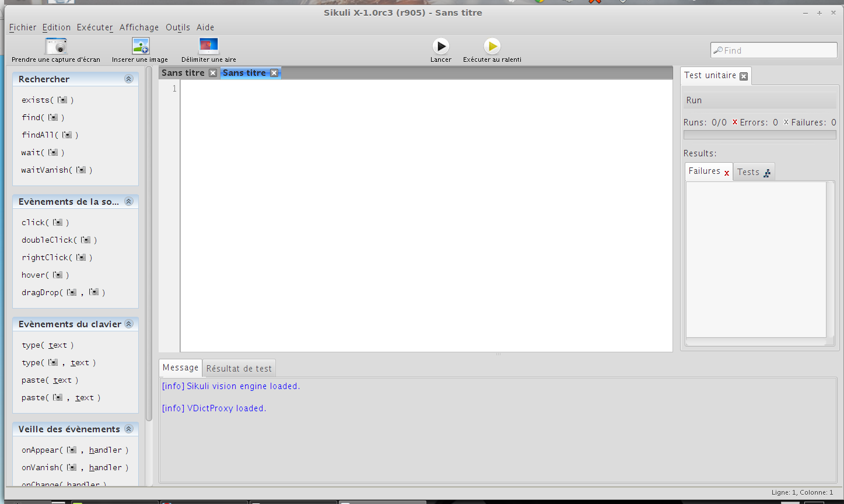Collapse the Evènements de la souris section
This screenshot has height=504, width=844.
click(x=129, y=201)
